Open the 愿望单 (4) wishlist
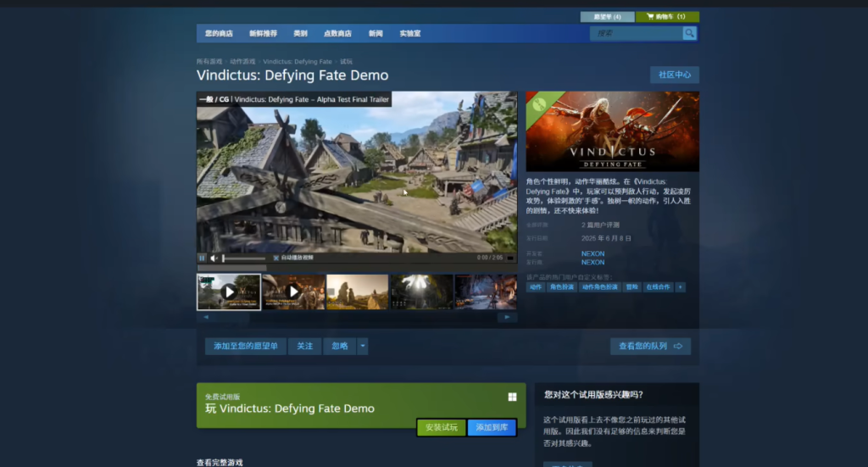 (607, 17)
